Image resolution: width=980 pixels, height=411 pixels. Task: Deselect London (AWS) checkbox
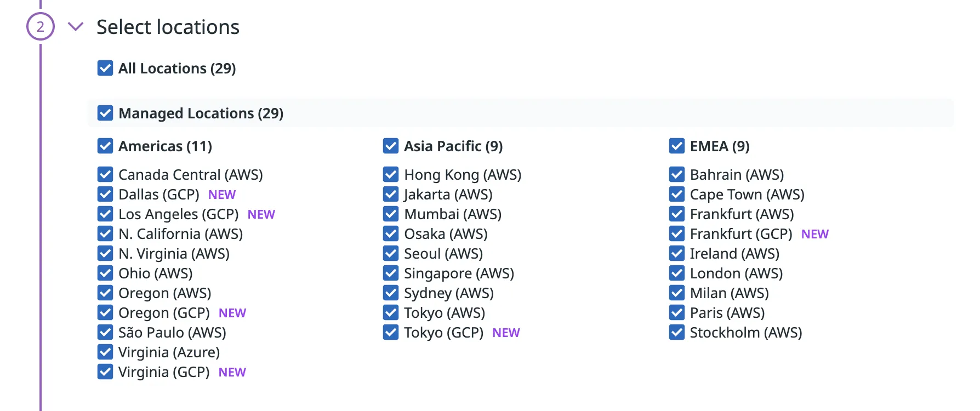coord(677,273)
